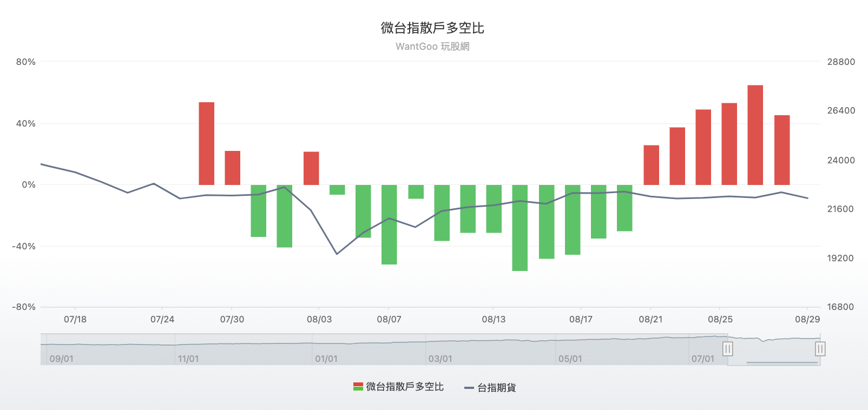Viewport: 868px width, 410px height.
Task: Click the navigator at the 07/01 label
Action: coord(703,359)
